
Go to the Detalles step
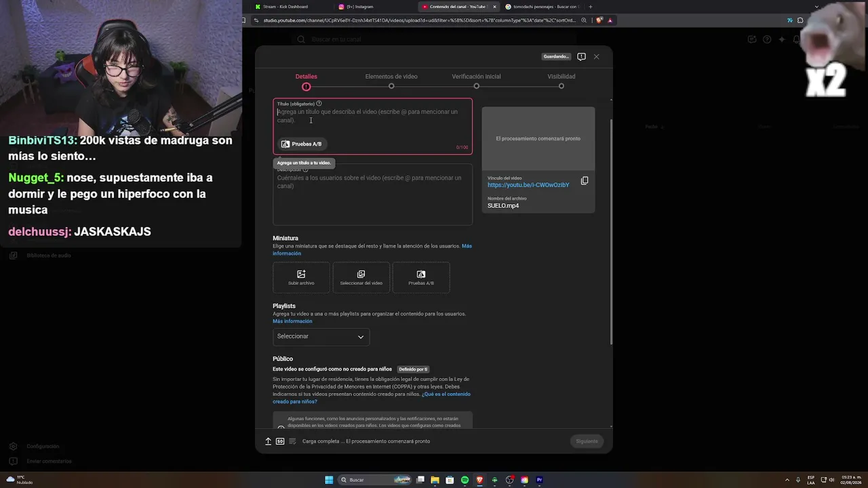(x=307, y=81)
